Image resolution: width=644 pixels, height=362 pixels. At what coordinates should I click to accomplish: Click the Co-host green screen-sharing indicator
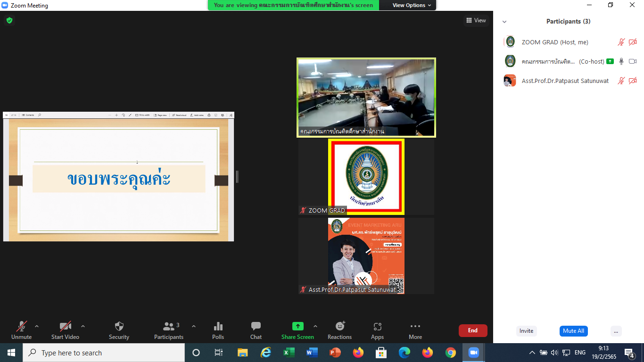[610, 61]
